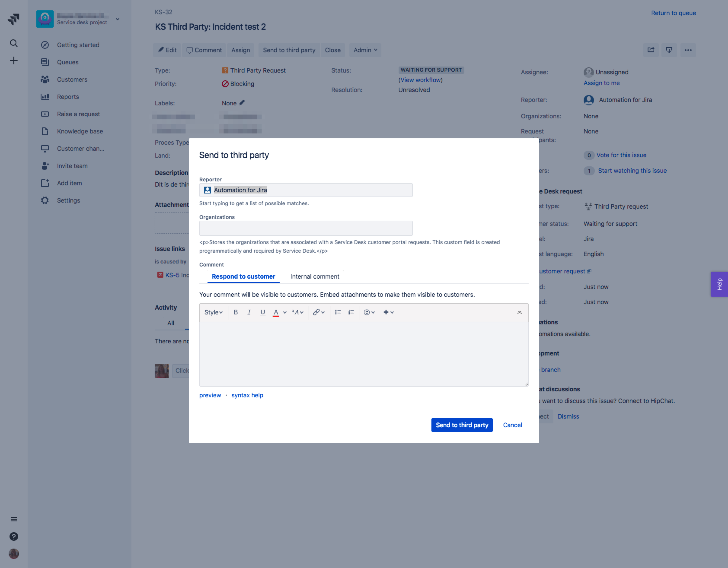
Task: Open the three-dots more actions menu
Action: pyautogui.click(x=688, y=50)
